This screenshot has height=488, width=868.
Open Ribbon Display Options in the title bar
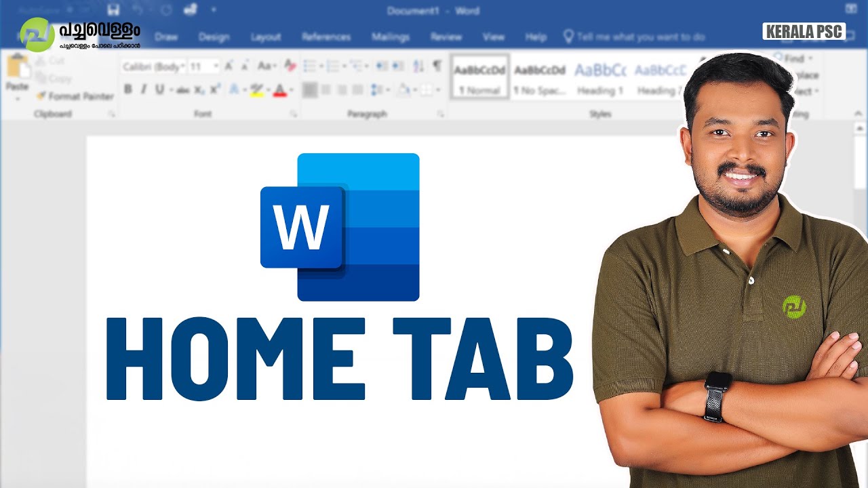851,8
